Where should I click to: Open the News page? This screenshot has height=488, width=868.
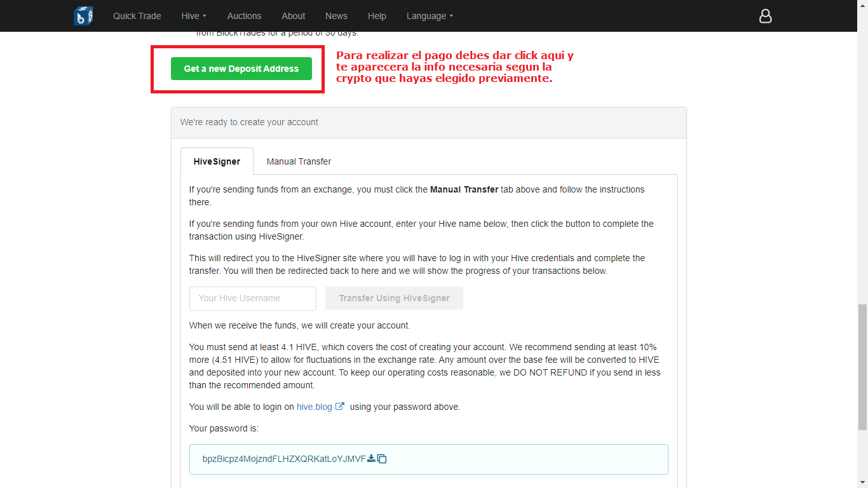pyautogui.click(x=336, y=16)
